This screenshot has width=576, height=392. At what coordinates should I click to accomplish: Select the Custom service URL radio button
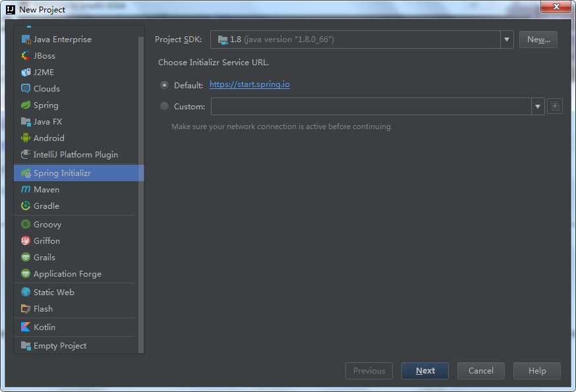coord(165,107)
